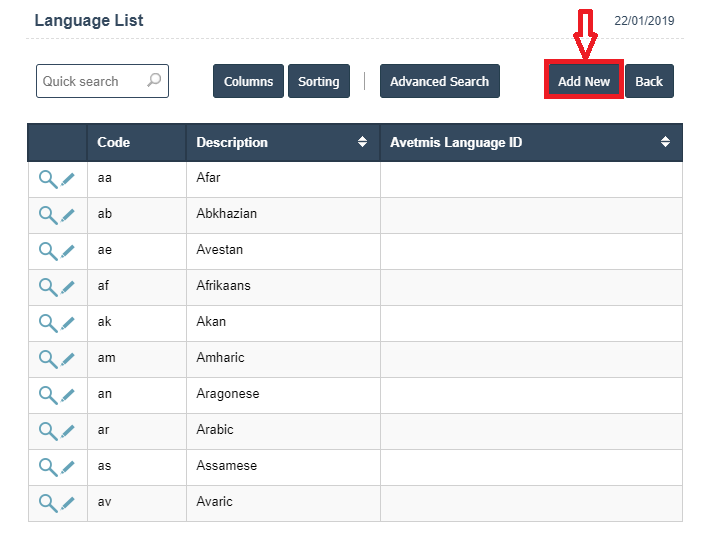The height and width of the screenshot is (541, 706).
Task: Edit the Arabic language entry
Action: (68, 431)
